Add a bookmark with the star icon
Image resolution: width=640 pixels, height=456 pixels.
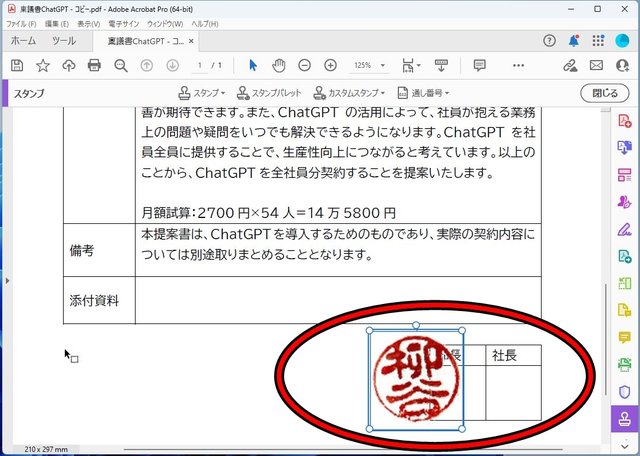coord(43,65)
